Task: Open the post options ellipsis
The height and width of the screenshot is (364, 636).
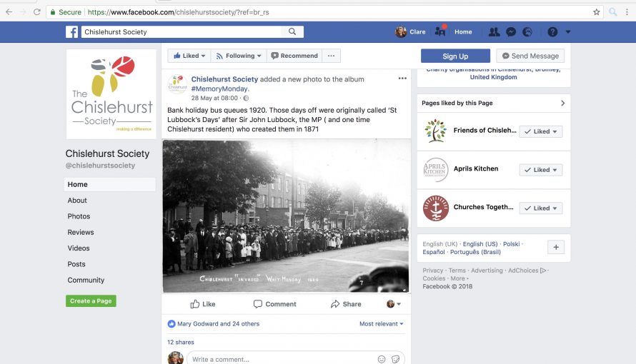Action: click(x=402, y=79)
